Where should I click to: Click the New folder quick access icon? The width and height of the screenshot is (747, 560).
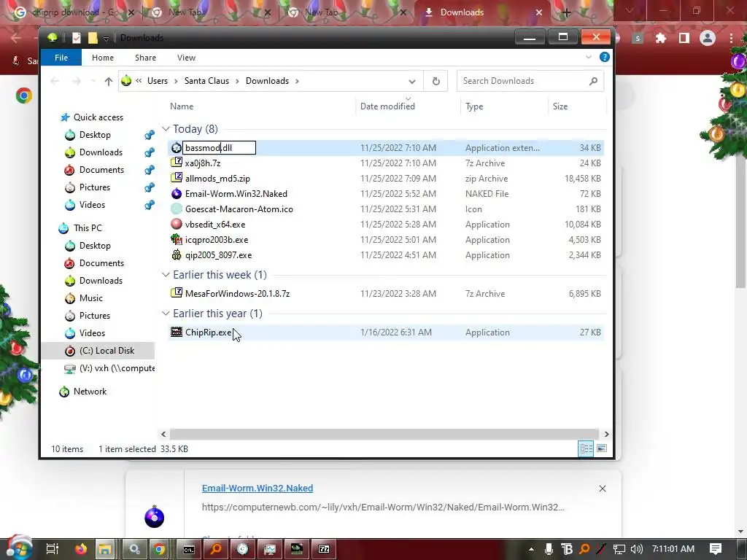(x=93, y=38)
